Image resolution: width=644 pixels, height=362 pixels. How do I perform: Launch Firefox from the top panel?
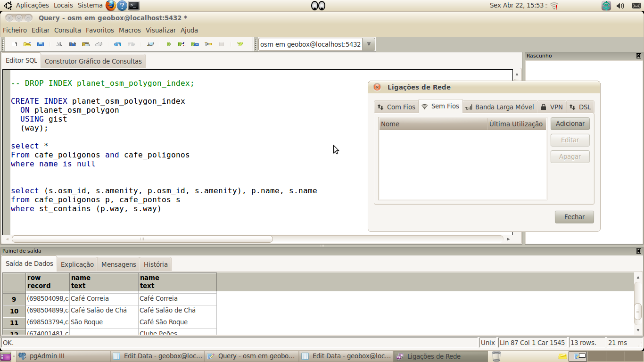coord(111,6)
